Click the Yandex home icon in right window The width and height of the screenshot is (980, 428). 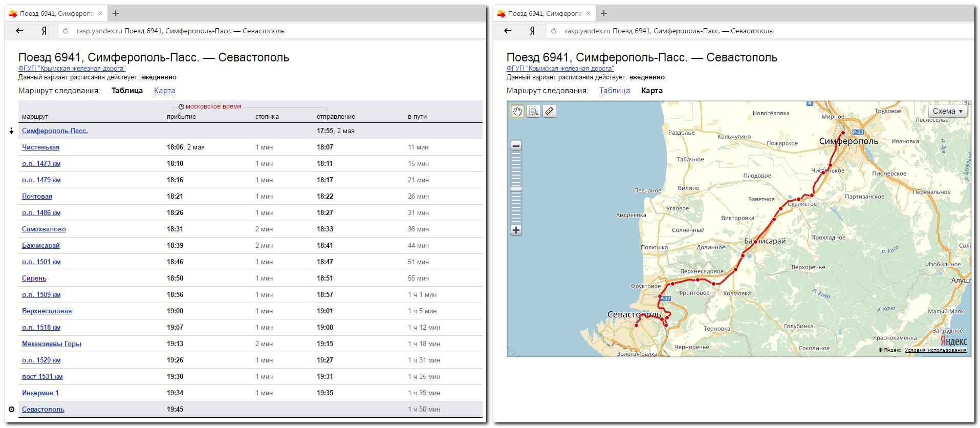(532, 31)
